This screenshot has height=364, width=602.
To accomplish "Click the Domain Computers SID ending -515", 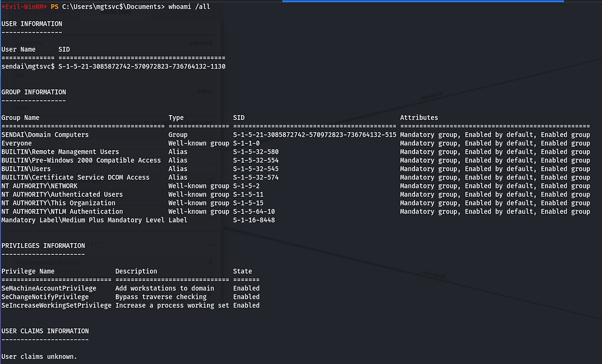I will (x=315, y=134).
